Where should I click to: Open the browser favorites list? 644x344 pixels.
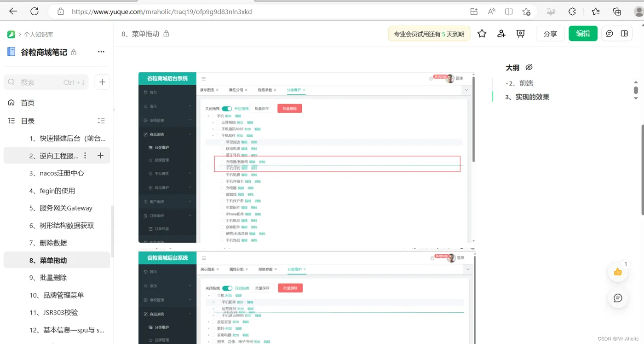pos(596,12)
